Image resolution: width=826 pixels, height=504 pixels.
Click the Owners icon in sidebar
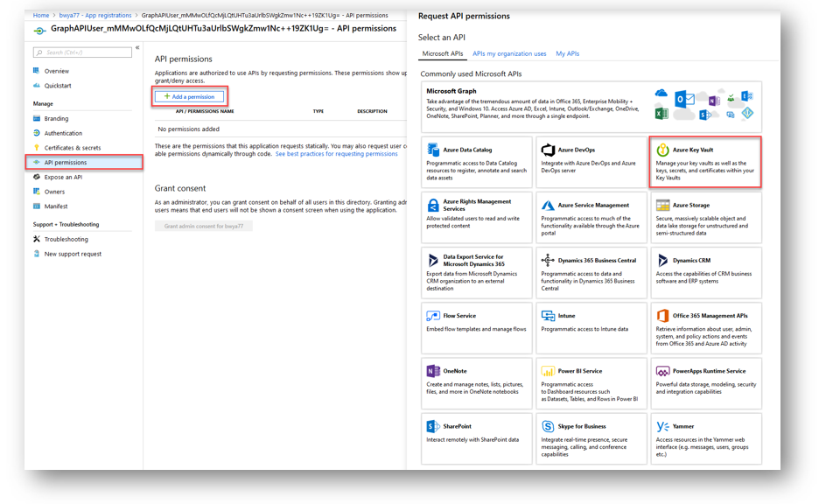point(37,191)
